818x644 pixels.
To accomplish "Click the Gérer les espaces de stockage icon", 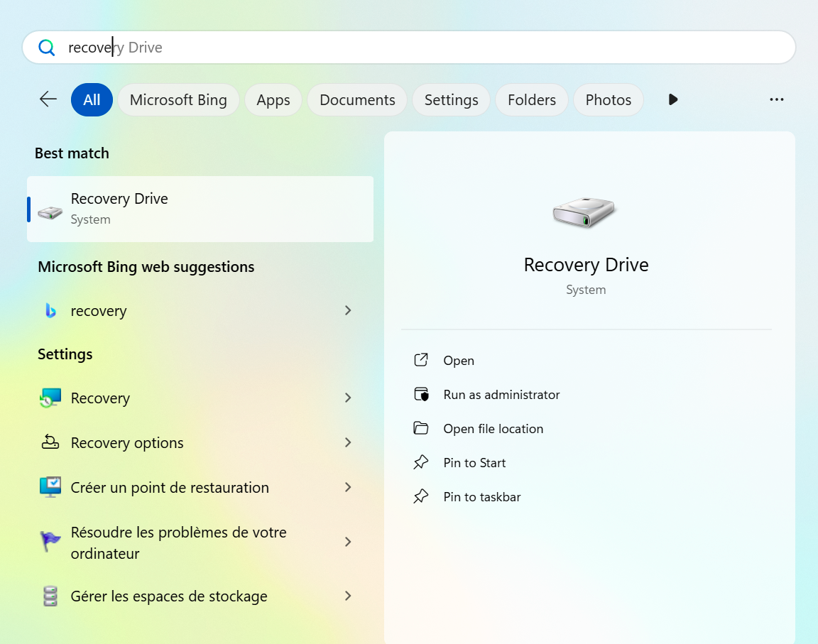I will click(x=50, y=596).
